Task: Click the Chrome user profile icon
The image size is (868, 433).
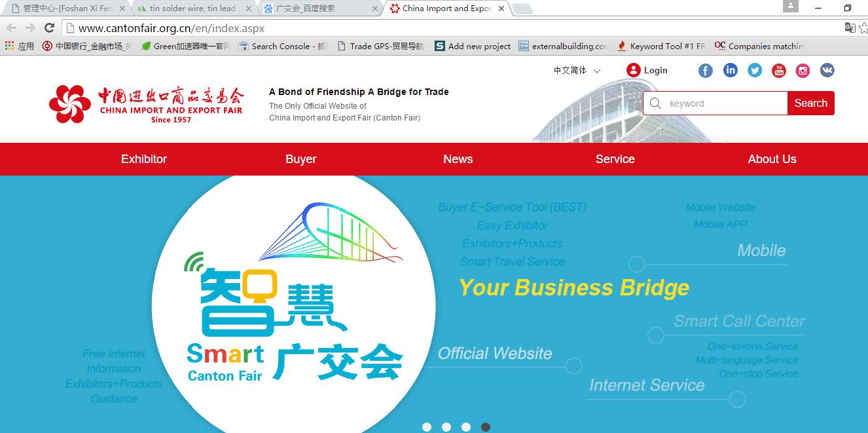Action: click(791, 6)
